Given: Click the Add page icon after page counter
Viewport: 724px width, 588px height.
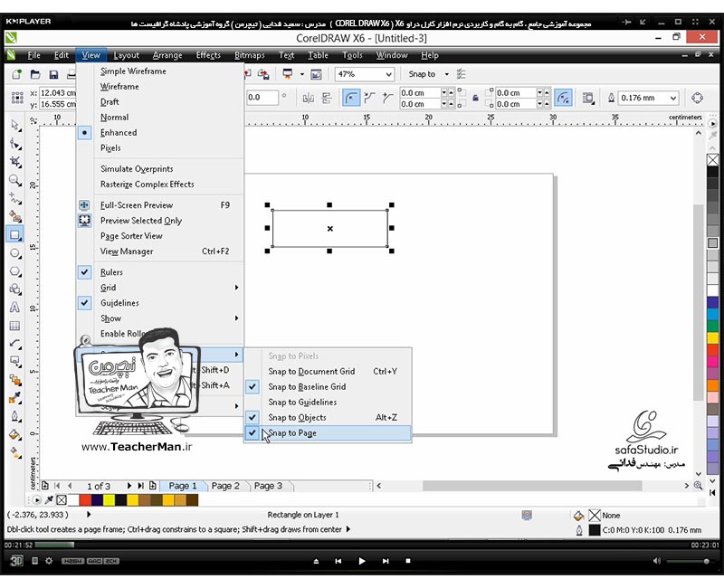Looking at the screenshot, I should pos(152,486).
